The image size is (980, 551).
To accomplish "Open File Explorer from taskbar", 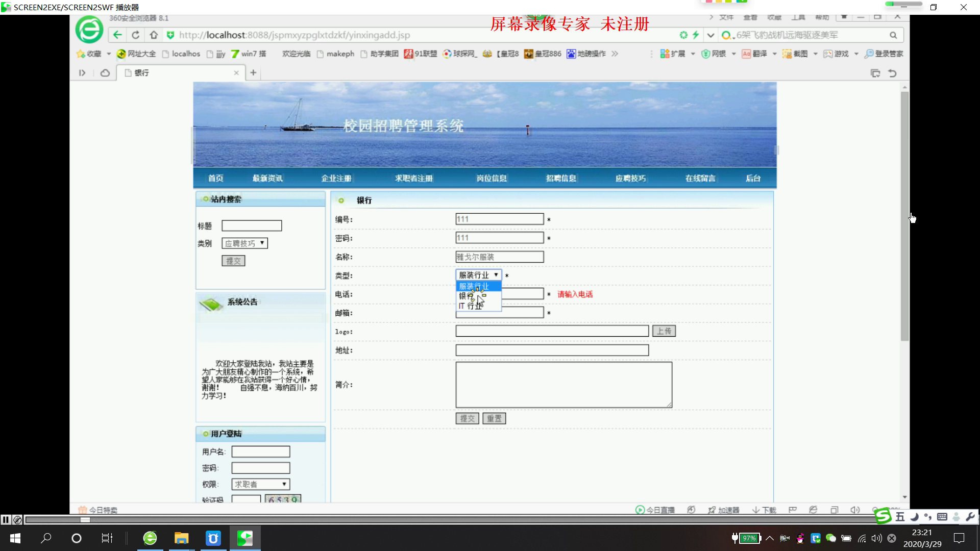I will point(181,538).
